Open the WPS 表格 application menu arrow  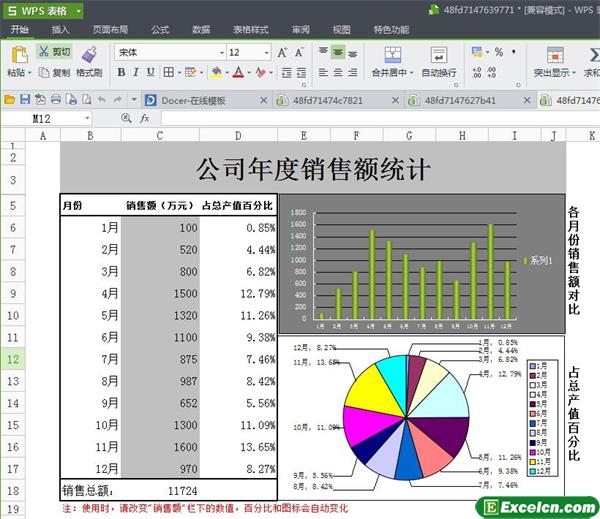78,11
